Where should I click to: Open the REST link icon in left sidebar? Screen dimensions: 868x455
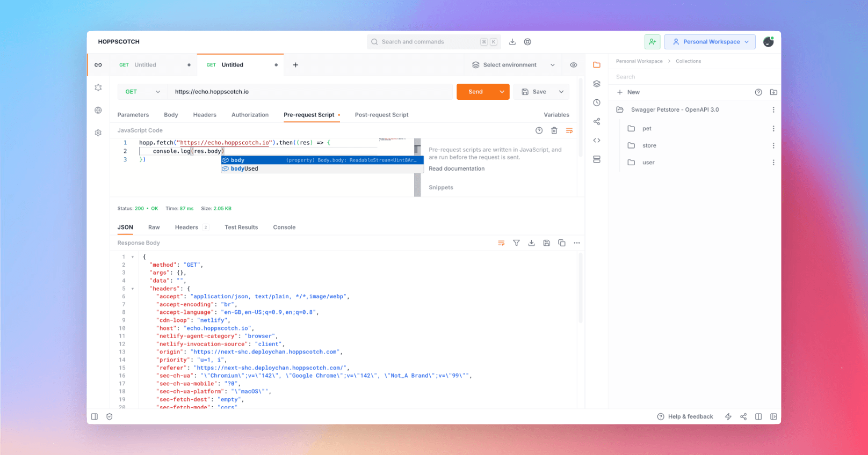coord(98,65)
